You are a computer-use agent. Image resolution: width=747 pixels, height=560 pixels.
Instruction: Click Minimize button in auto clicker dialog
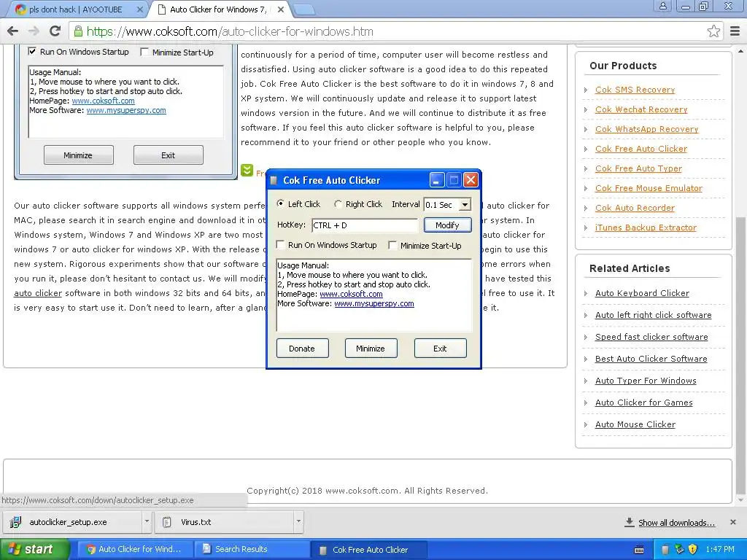click(371, 348)
